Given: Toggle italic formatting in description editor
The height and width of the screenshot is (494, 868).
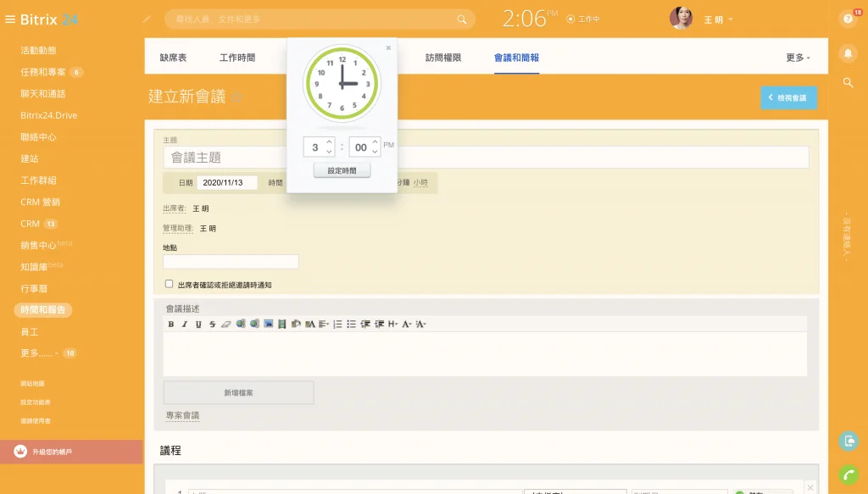Looking at the screenshot, I should coord(184,324).
